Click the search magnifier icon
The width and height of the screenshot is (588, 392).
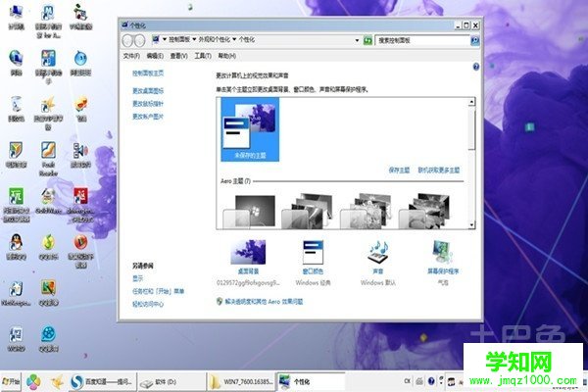point(474,40)
